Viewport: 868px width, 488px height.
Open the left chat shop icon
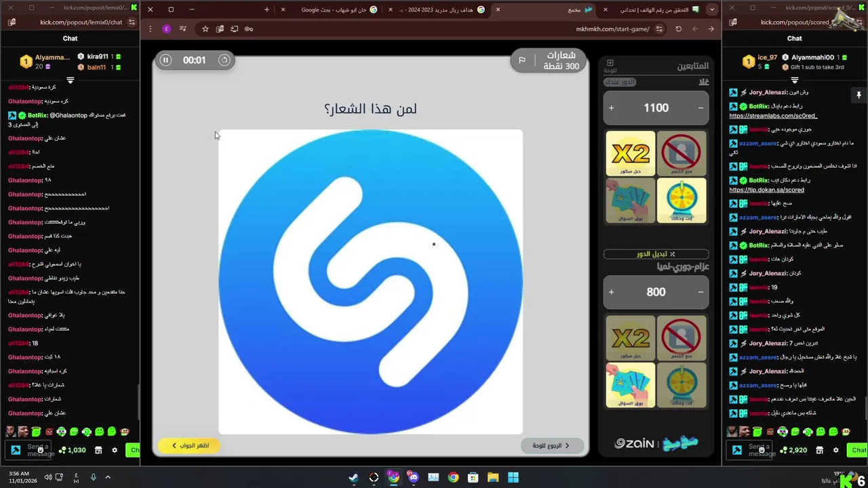(98, 450)
